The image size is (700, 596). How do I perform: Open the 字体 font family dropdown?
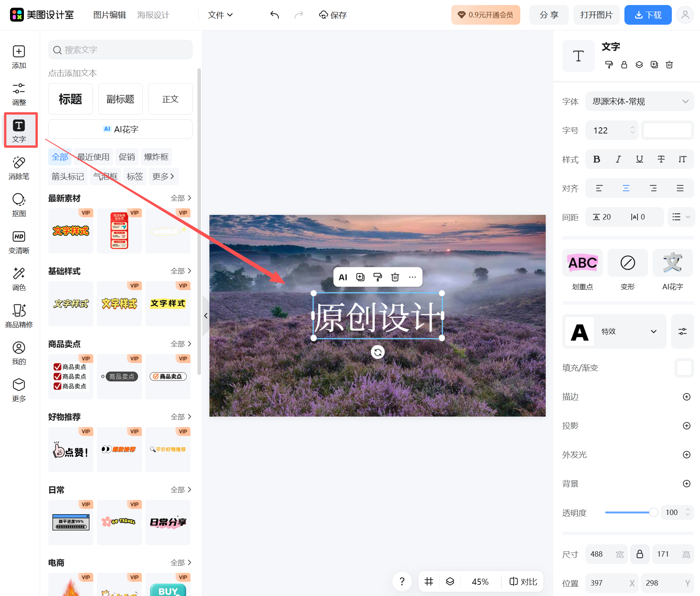tap(639, 101)
